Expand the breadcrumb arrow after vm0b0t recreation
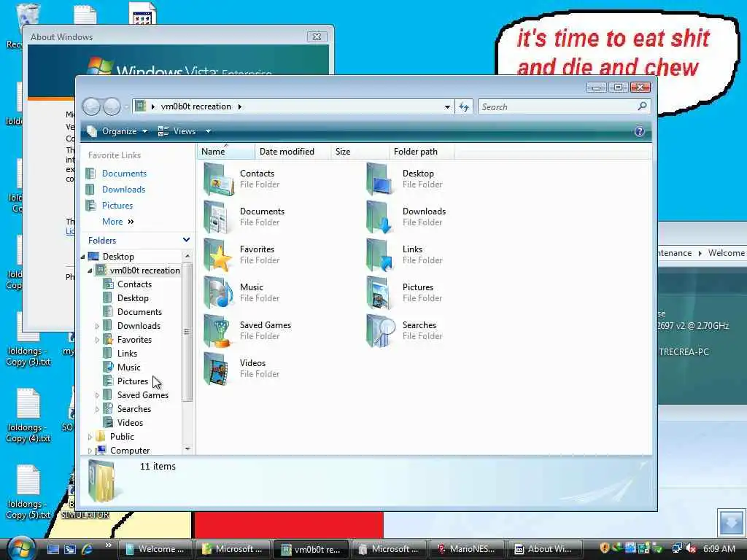 pyautogui.click(x=239, y=106)
